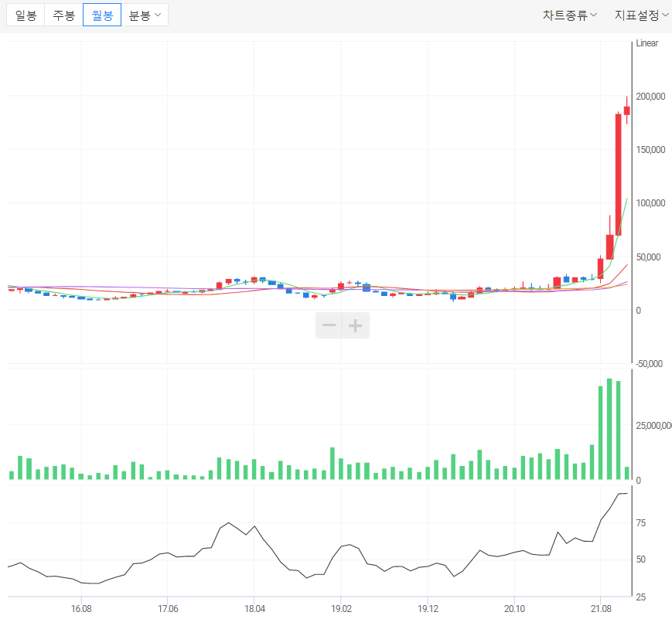
Task: Click the minus zoom out icon
Action: [329, 325]
